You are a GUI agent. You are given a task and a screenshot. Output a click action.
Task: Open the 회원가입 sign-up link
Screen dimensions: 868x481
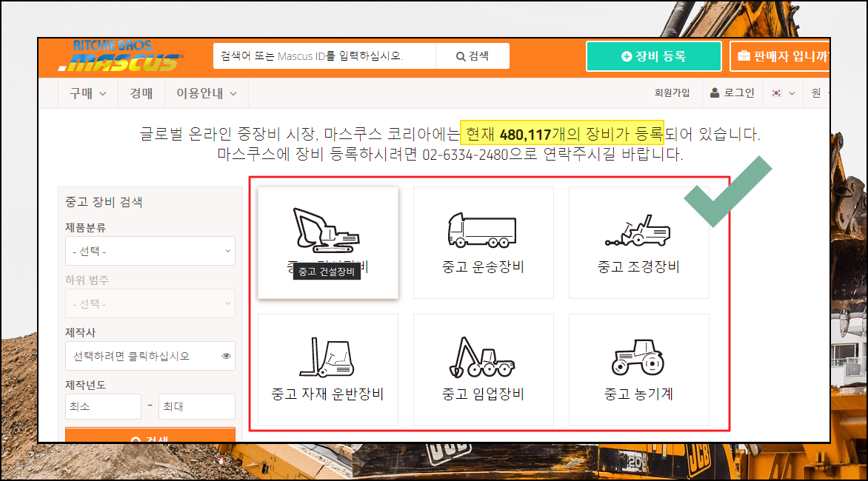(x=672, y=93)
